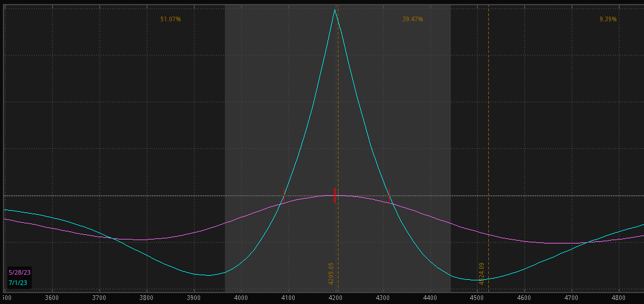644x304 pixels.
Task: Click the 3900 axis tick label
Action: pos(194,298)
